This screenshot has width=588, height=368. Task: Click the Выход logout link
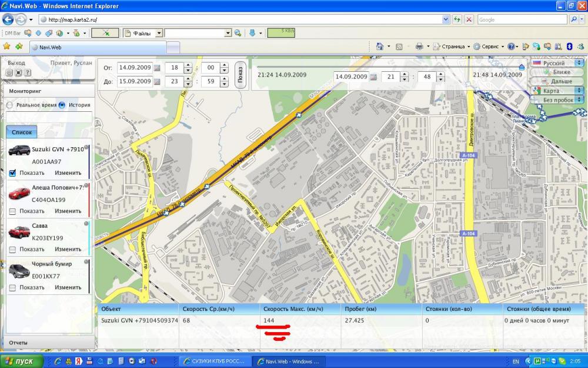point(16,62)
